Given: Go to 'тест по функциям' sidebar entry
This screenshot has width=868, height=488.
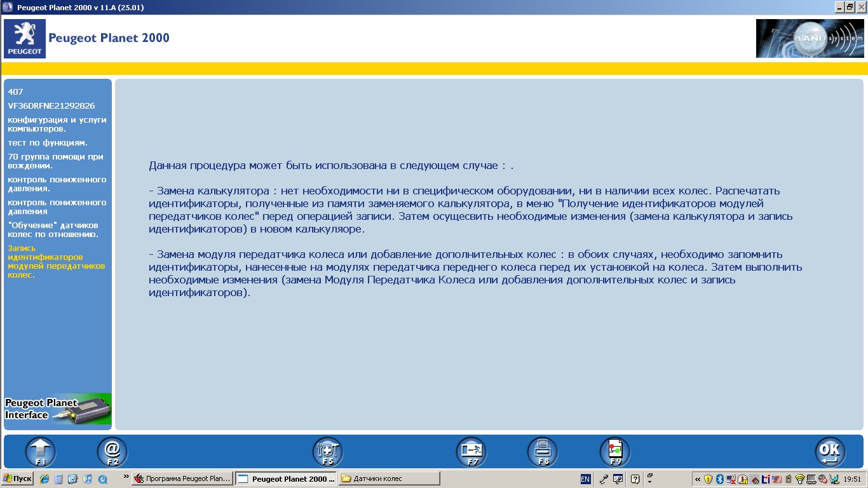Looking at the screenshot, I should click(48, 142).
